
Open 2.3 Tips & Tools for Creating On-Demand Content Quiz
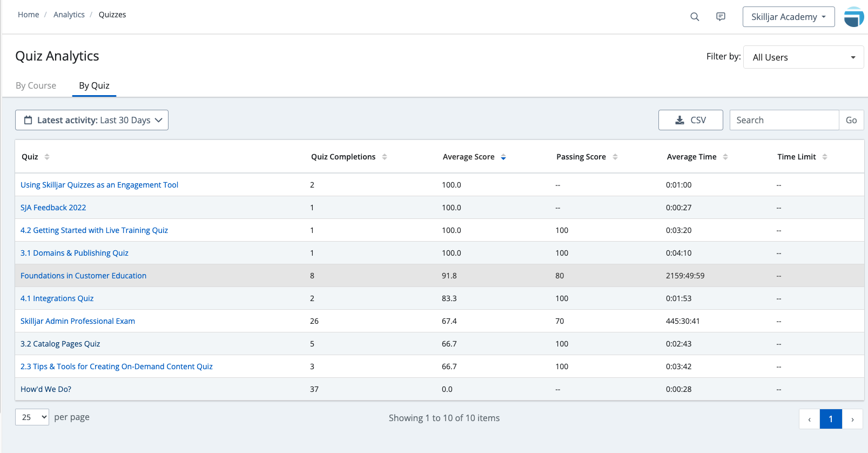tap(117, 367)
